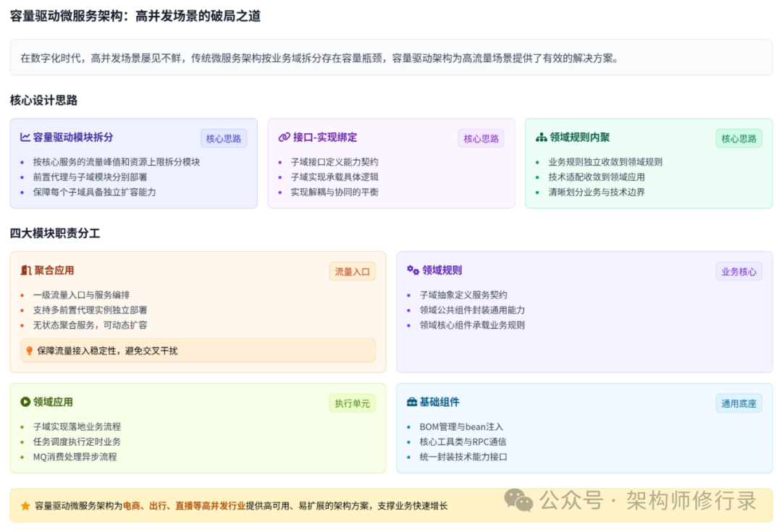782x532 pixels.
Task: Click the card title 领域应用
Action: point(53,402)
